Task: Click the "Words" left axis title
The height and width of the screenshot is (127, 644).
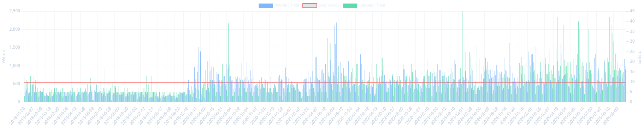Action: (x=4, y=57)
